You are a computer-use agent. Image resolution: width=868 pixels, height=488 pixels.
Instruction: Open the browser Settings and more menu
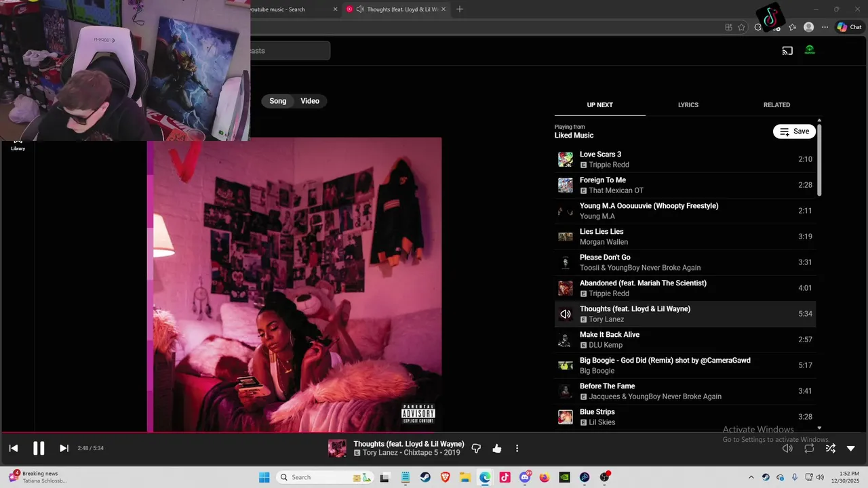(825, 27)
